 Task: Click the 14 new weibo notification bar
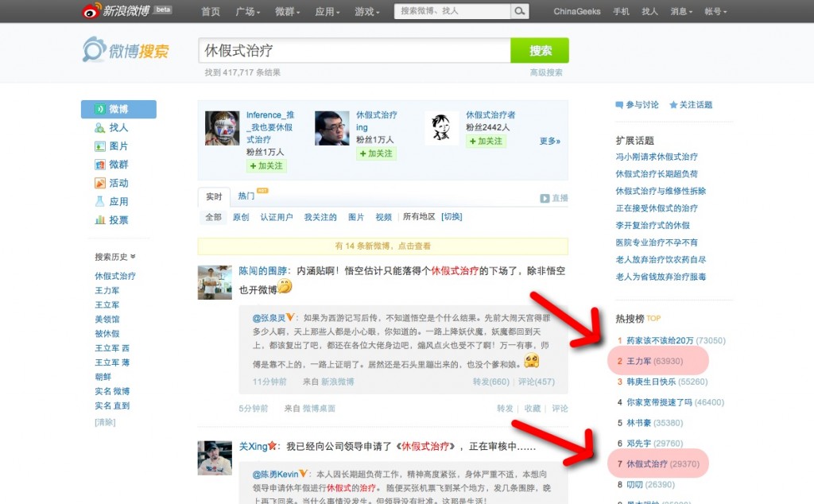click(382, 246)
